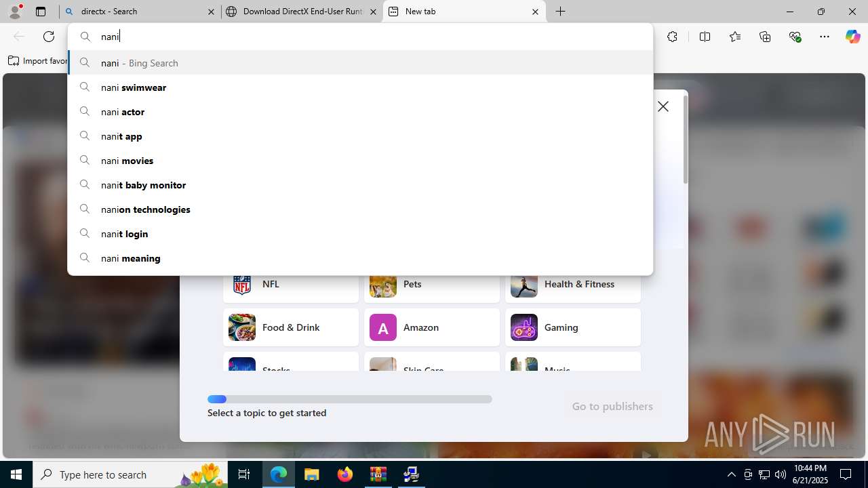Close the directx - Search tab
The height and width of the screenshot is (488, 868).
point(211,12)
